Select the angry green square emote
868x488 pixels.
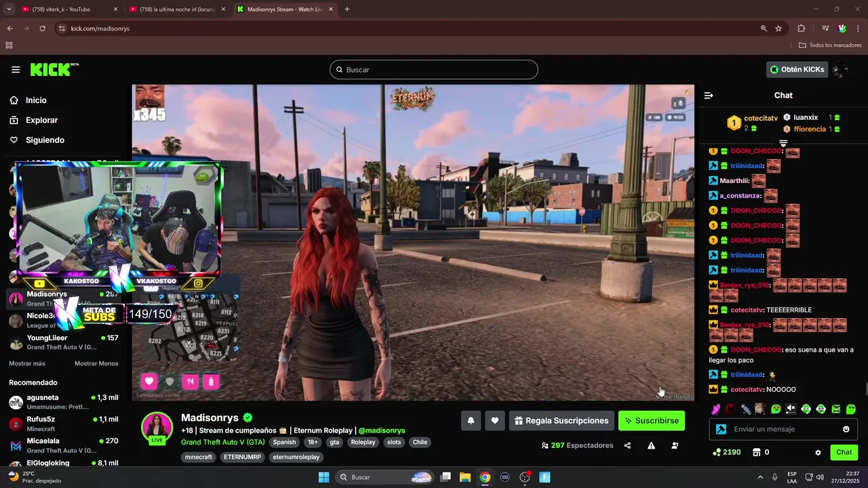point(836,409)
